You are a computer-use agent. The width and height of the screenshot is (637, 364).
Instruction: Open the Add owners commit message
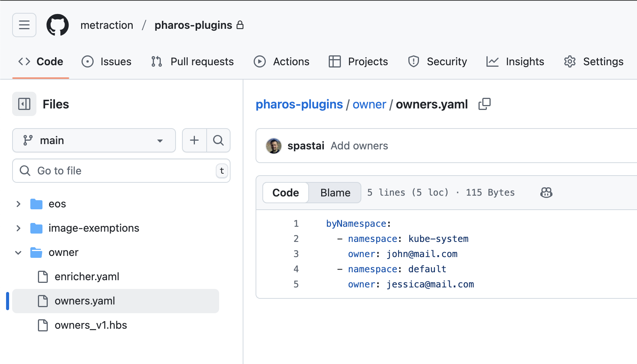point(359,146)
